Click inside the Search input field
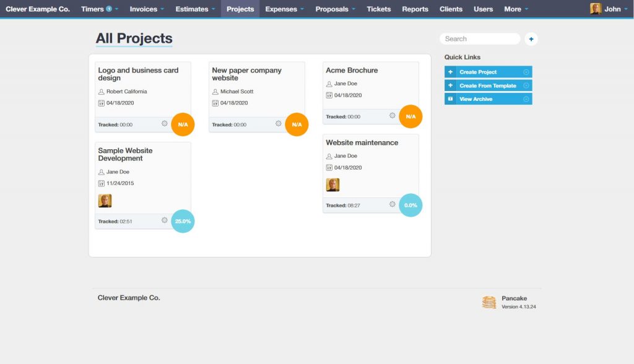The width and height of the screenshot is (634, 364). pos(480,38)
